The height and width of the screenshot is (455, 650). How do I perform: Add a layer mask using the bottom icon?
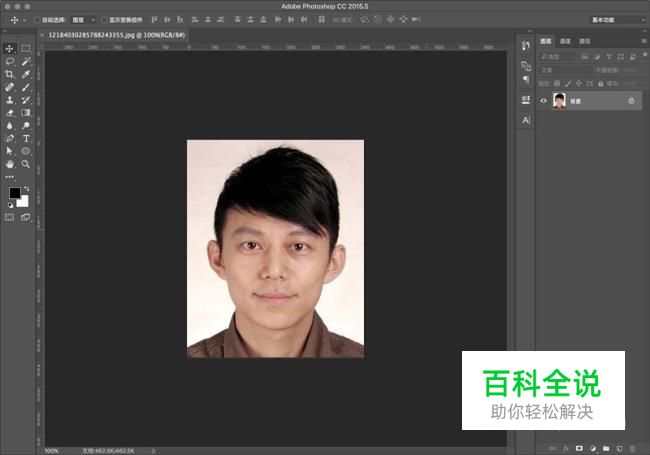579,448
